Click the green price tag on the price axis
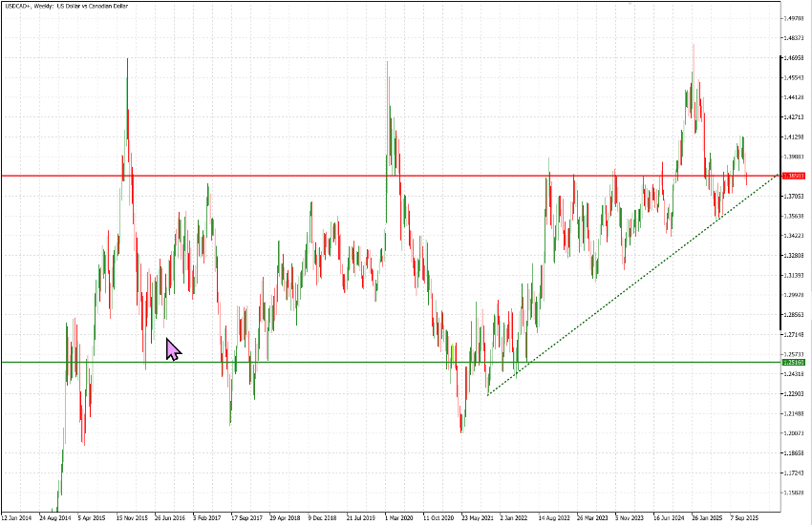This screenshot has height=525, width=812. point(792,363)
